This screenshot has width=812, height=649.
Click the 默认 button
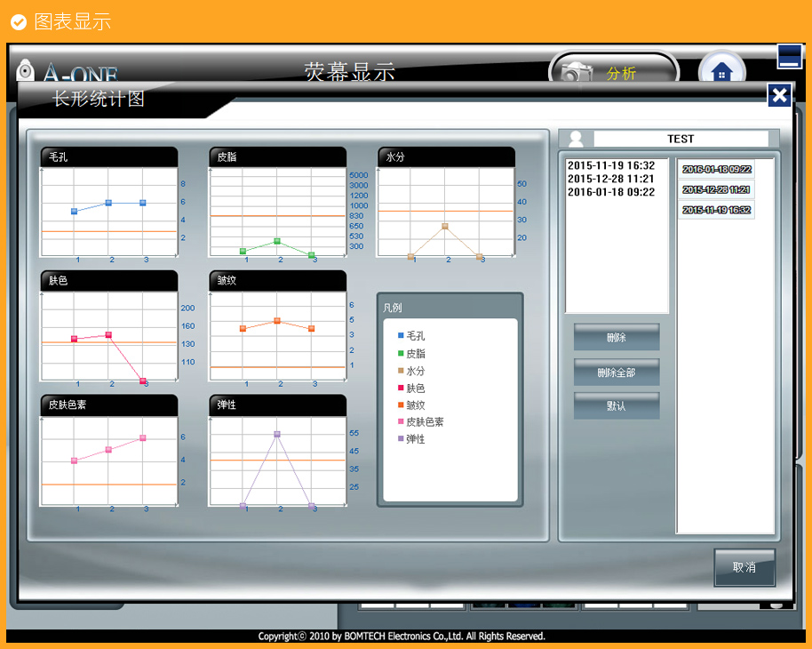[617, 405]
